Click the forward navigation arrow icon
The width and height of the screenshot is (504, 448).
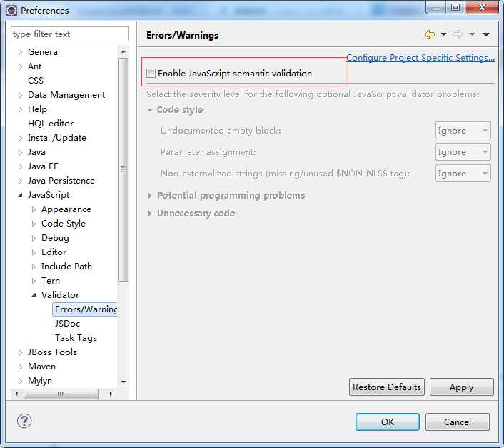coord(458,34)
